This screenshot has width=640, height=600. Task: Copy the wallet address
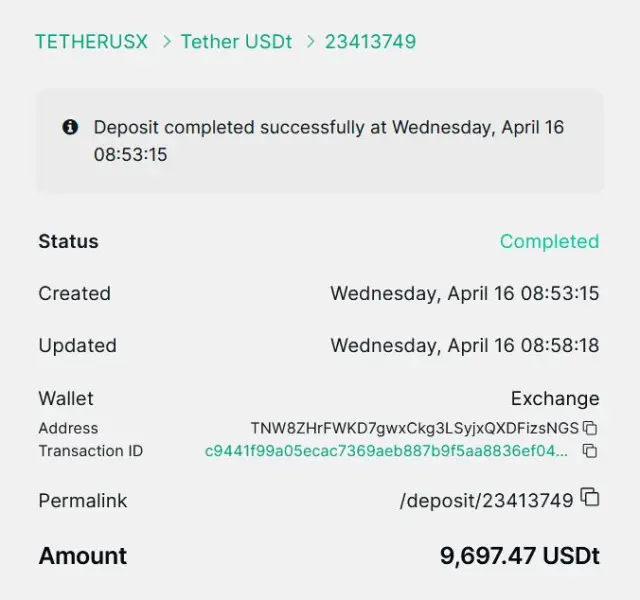[x=590, y=428]
